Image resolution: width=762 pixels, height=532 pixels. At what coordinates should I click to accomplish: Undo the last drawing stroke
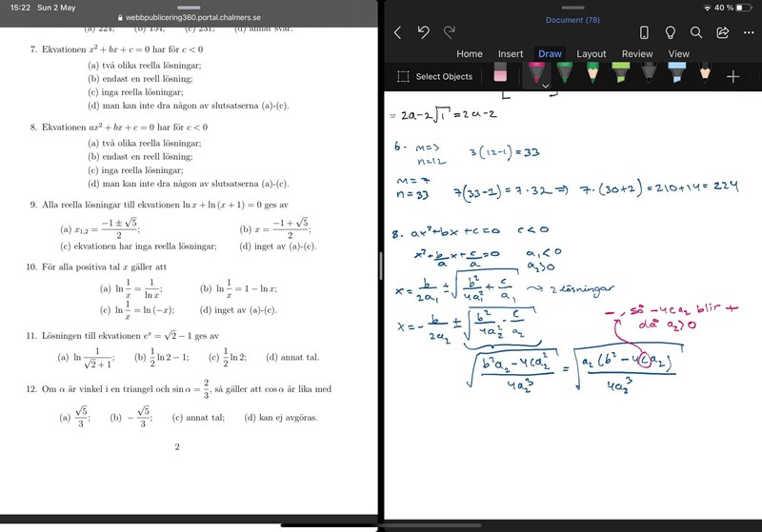[423, 32]
